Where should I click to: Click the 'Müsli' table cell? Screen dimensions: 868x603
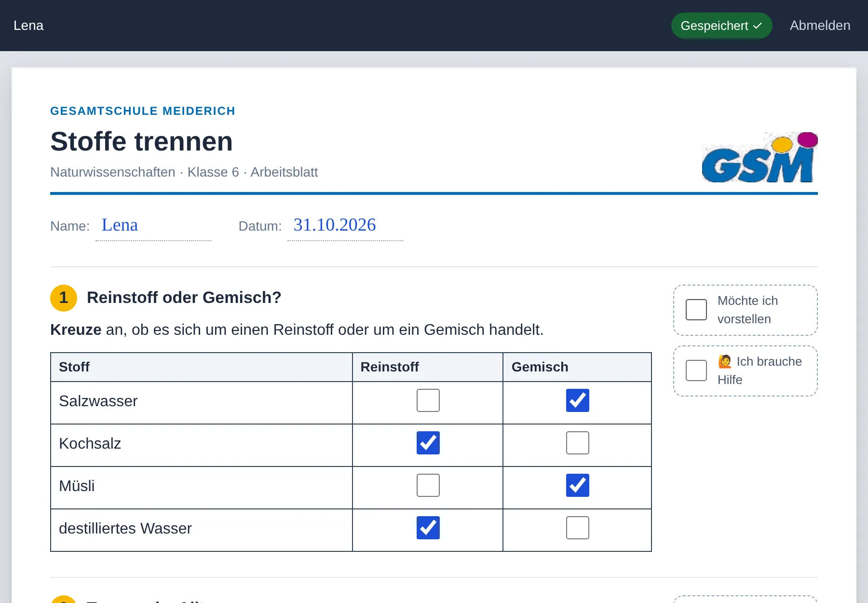coord(202,488)
